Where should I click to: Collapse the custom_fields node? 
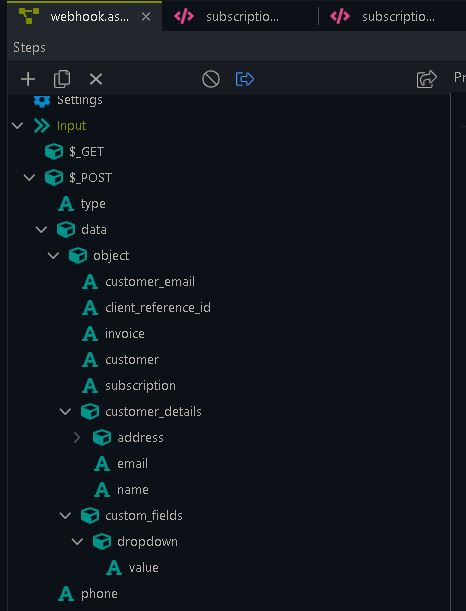[65, 516]
